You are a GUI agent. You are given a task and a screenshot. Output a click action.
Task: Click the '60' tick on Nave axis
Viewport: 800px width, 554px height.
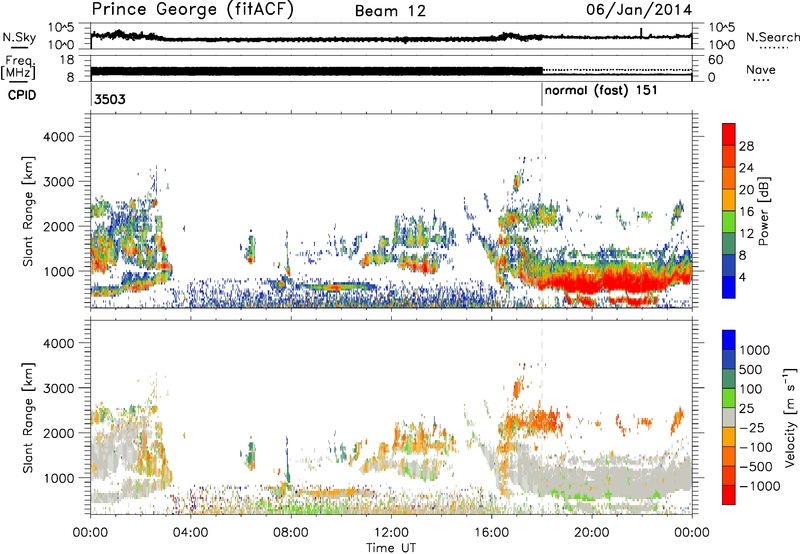coord(716,60)
